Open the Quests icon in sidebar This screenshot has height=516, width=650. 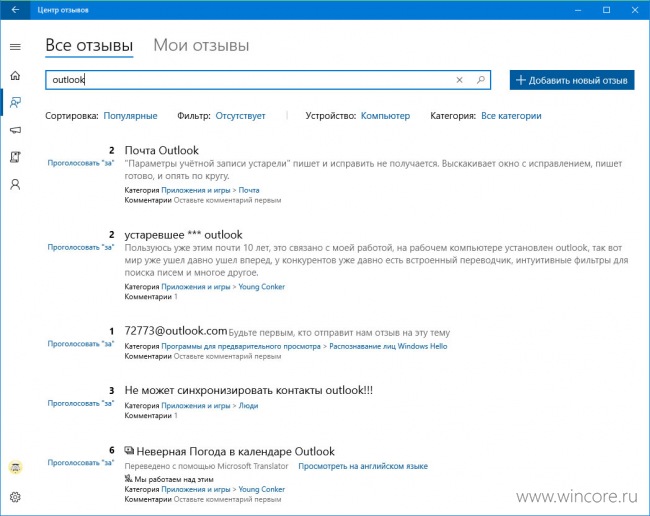(x=15, y=157)
